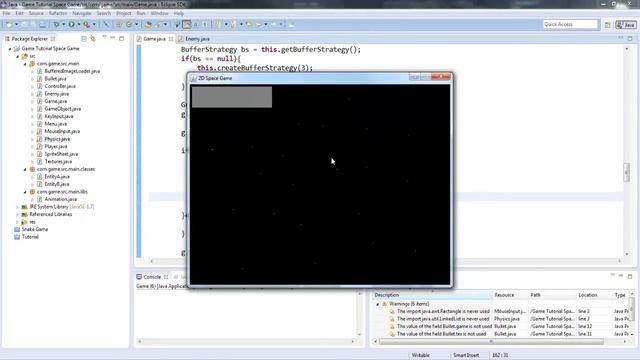Select Physics.java in Package Explorer
Viewport: 640px width, 360px height.
tap(57, 139)
